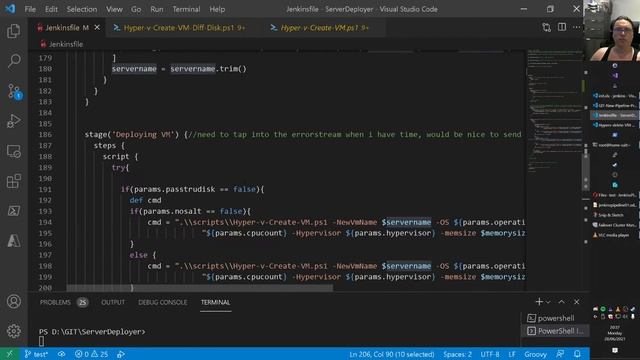Click 'def cmd' on line 192
The height and width of the screenshot is (360, 640).
click(x=145, y=200)
